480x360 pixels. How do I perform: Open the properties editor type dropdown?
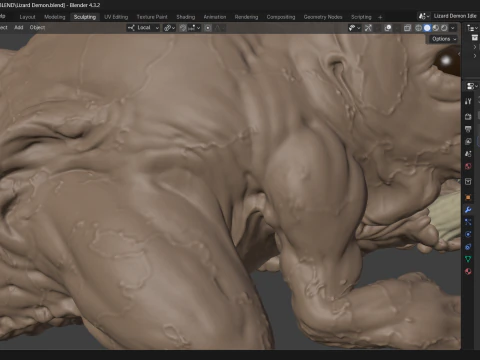(472, 86)
